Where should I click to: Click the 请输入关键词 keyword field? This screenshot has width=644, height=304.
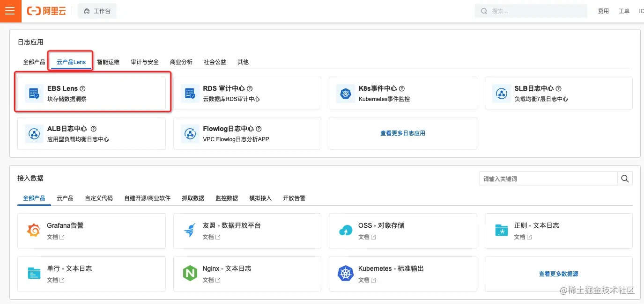548,179
